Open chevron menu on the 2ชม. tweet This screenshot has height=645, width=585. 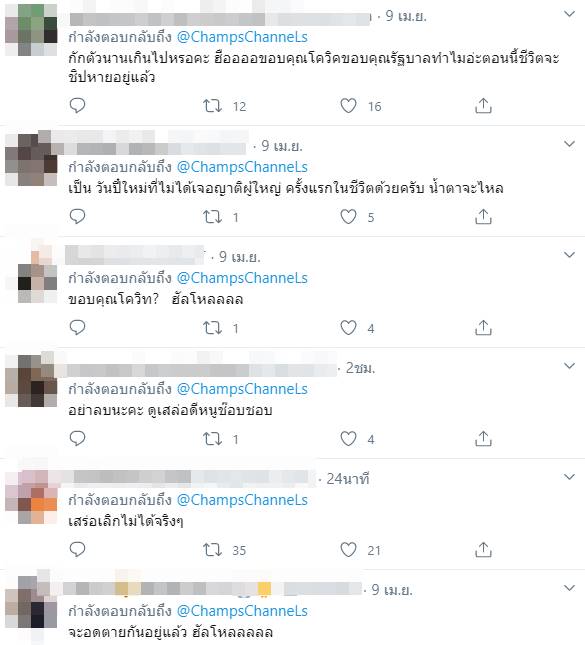tap(569, 366)
